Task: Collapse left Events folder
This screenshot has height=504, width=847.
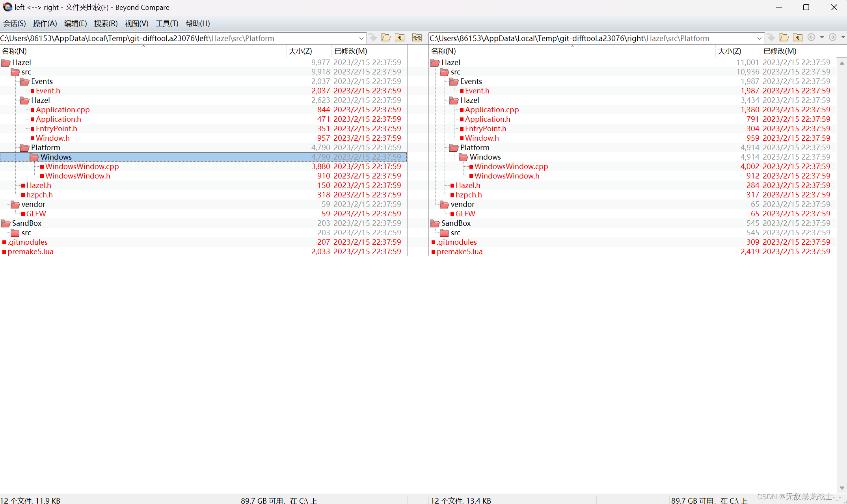Action: coord(25,82)
